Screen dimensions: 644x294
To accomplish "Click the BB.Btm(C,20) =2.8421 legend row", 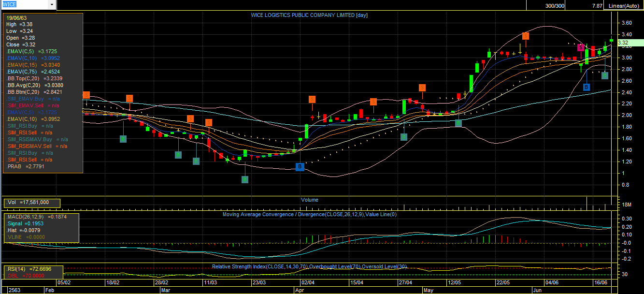I will coord(34,92).
